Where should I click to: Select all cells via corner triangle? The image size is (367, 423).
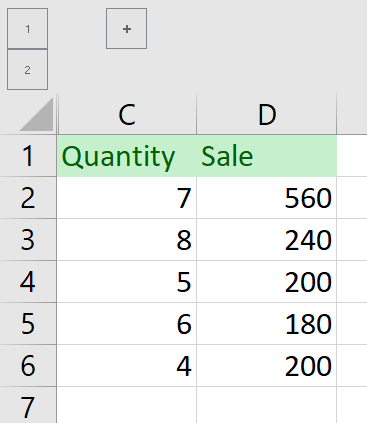tap(36, 114)
